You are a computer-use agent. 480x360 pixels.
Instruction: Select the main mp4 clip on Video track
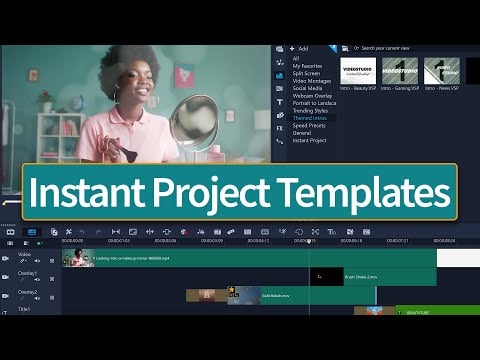(249, 258)
